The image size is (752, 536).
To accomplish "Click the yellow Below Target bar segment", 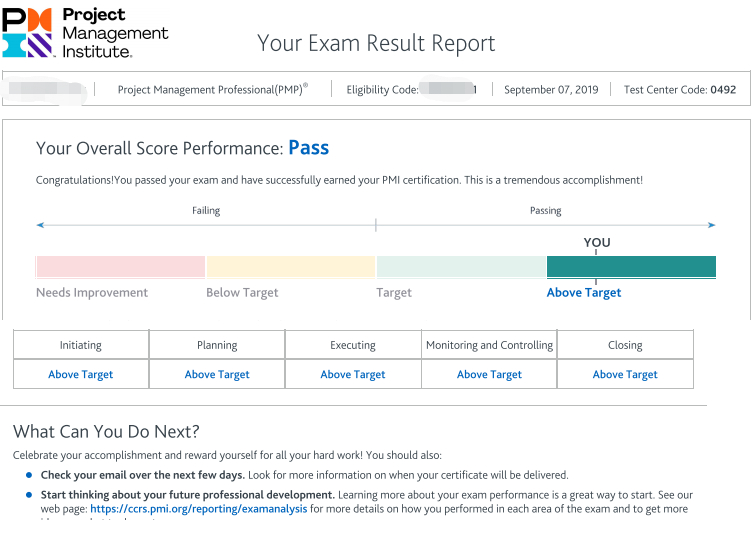I will (x=290, y=267).
